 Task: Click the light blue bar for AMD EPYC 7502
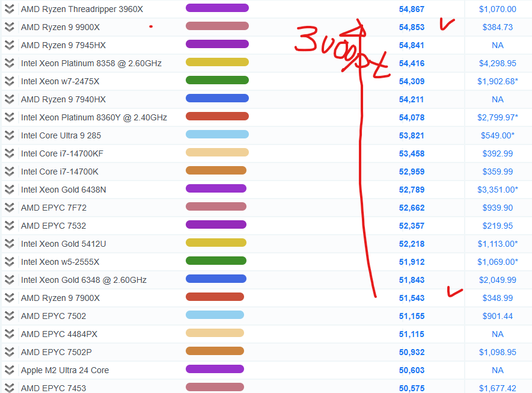215,315
